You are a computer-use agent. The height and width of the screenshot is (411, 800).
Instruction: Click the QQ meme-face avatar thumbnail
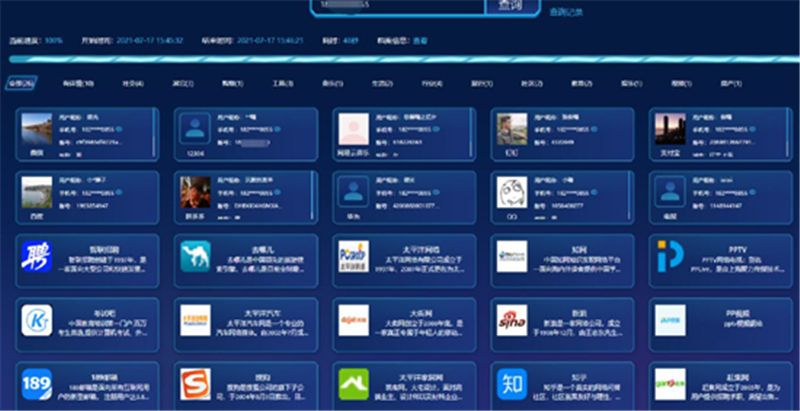coord(511,190)
